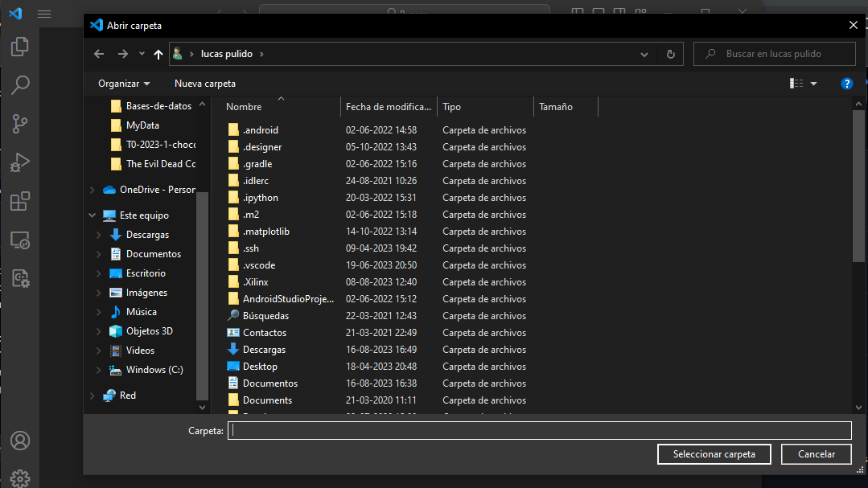The image size is (868, 488).
Task: Open the VS Code hamburger menu
Action: click(x=44, y=14)
